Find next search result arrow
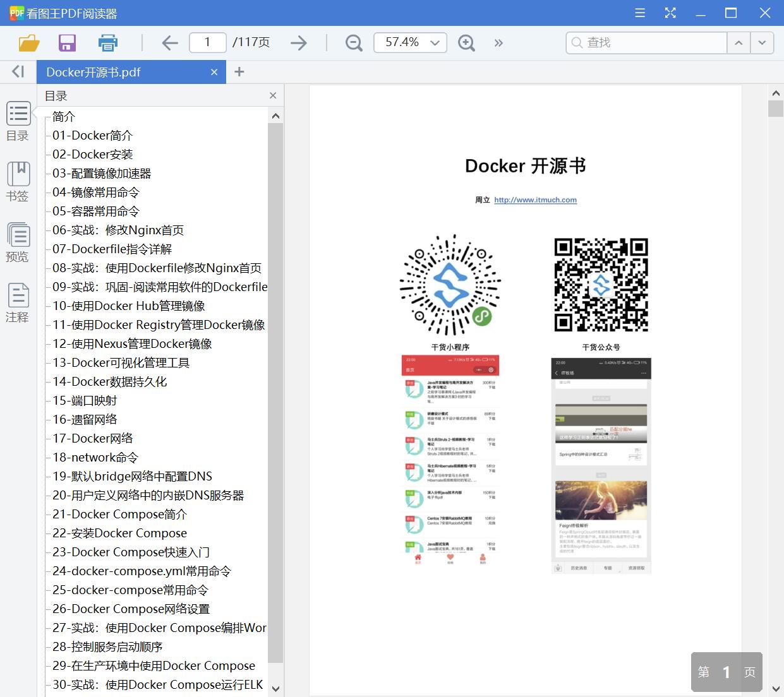Viewport: 784px width, 697px height. tap(762, 42)
